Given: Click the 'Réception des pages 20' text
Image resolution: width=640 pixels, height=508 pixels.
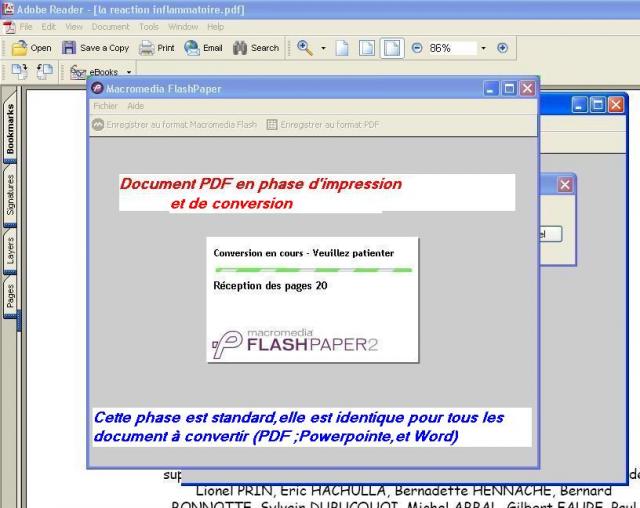Looking at the screenshot, I should (270, 286).
